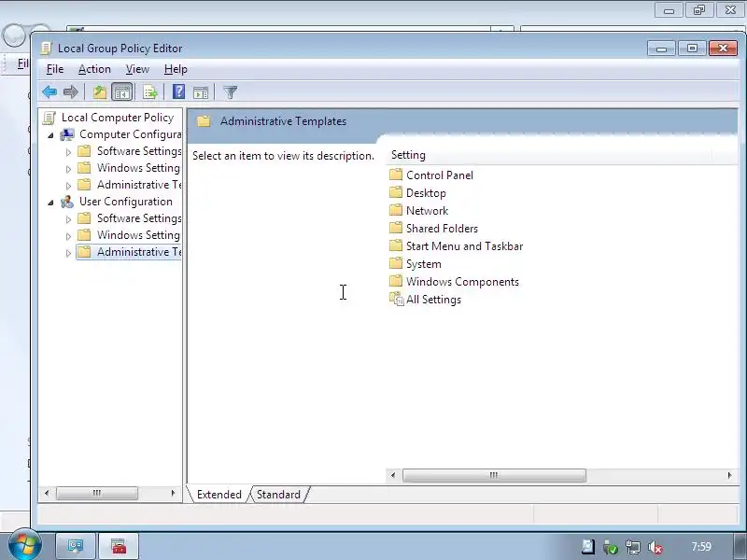Open the first pinned taskbar application
The image size is (747, 560).
[76, 546]
